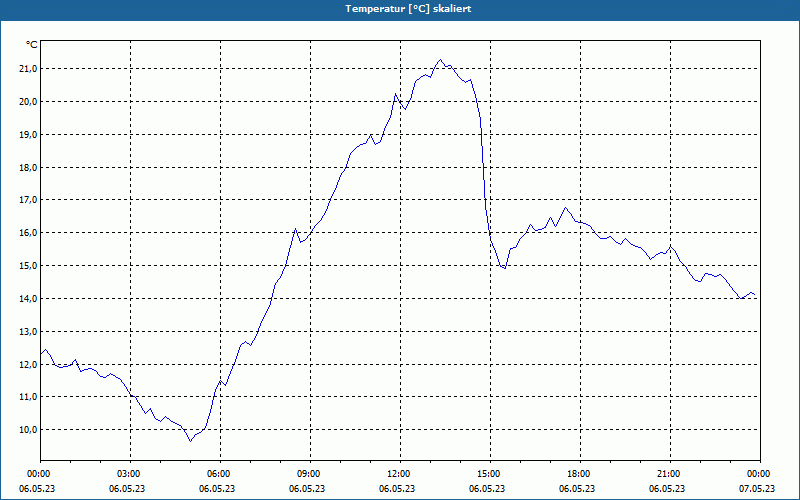The image size is (800, 500).
Task: Pick the '06.05.23' date below 21:00
Action: tap(667, 488)
